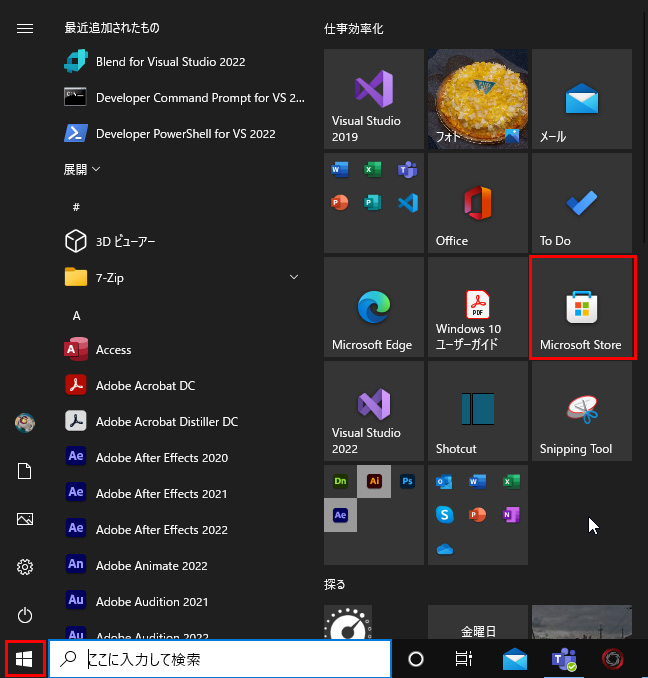Expand the hamburger navigation menu
The height and width of the screenshot is (678, 648).
(25, 29)
